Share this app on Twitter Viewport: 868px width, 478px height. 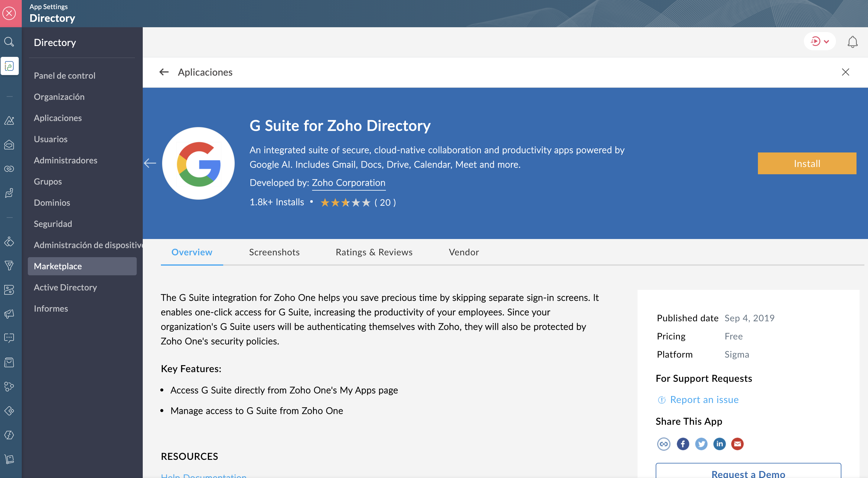pos(701,444)
